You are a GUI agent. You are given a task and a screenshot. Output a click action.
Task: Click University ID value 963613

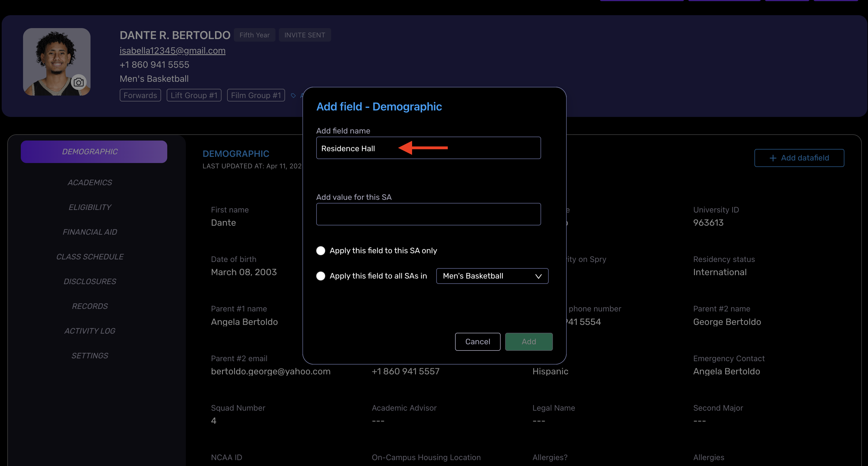(708, 223)
